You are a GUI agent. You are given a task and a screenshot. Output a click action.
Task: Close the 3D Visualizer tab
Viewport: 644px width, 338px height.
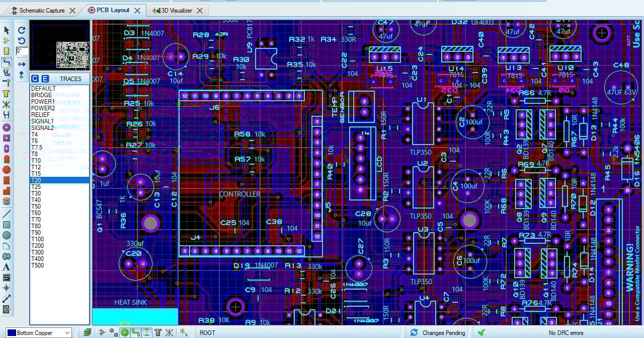(x=200, y=10)
